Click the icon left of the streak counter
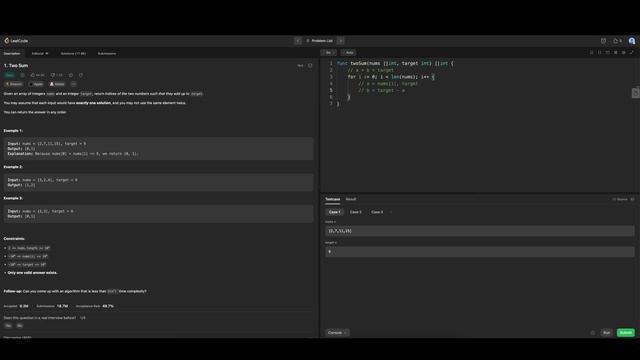 click(603, 41)
